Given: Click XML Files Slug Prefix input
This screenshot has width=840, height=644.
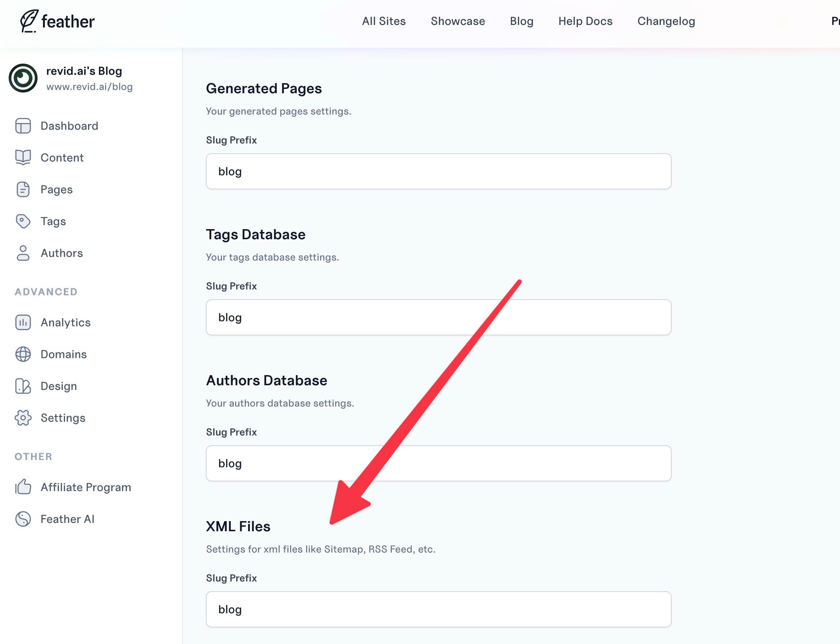Looking at the screenshot, I should pos(438,610).
